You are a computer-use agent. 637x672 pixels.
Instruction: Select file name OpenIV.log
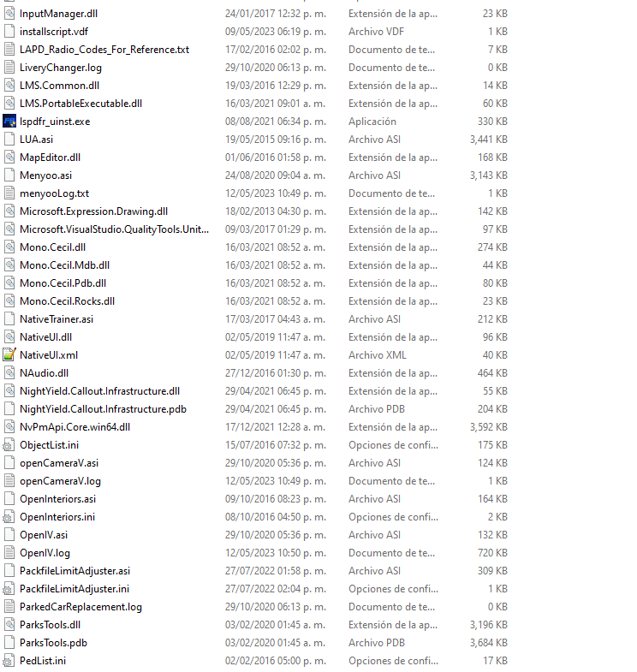45,553
